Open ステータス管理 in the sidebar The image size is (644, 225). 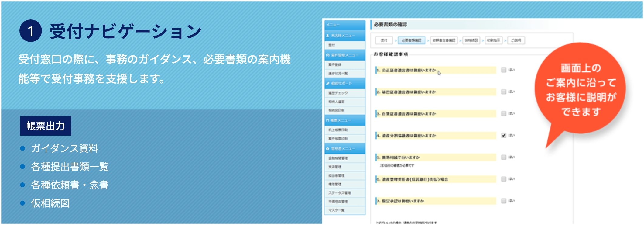tap(345, 193)
